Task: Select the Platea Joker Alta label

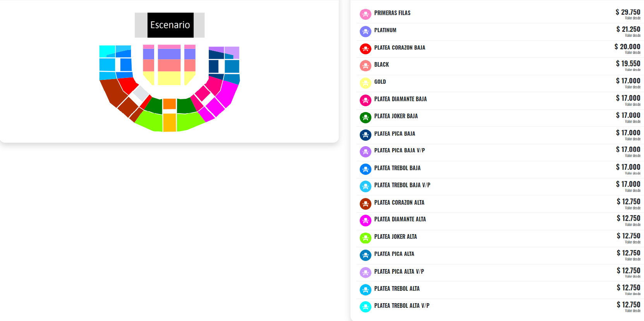Action: coord(395,237)
